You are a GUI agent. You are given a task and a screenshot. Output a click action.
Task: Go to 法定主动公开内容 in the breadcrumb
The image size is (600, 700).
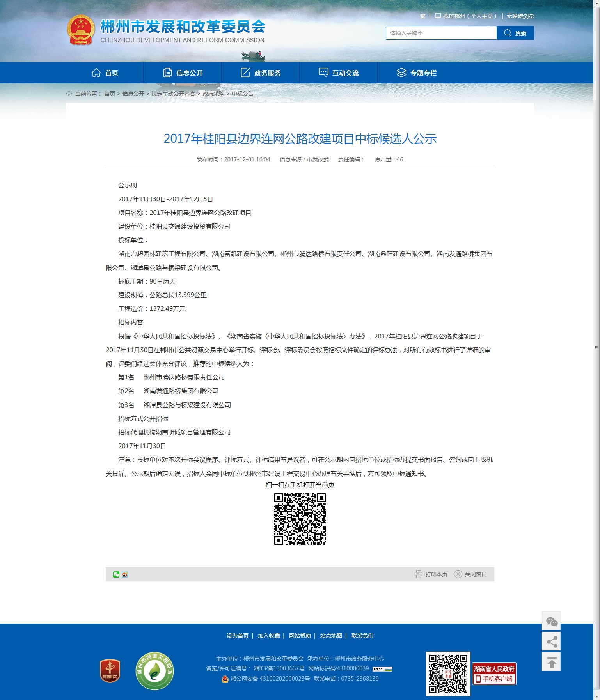[173, 94]
